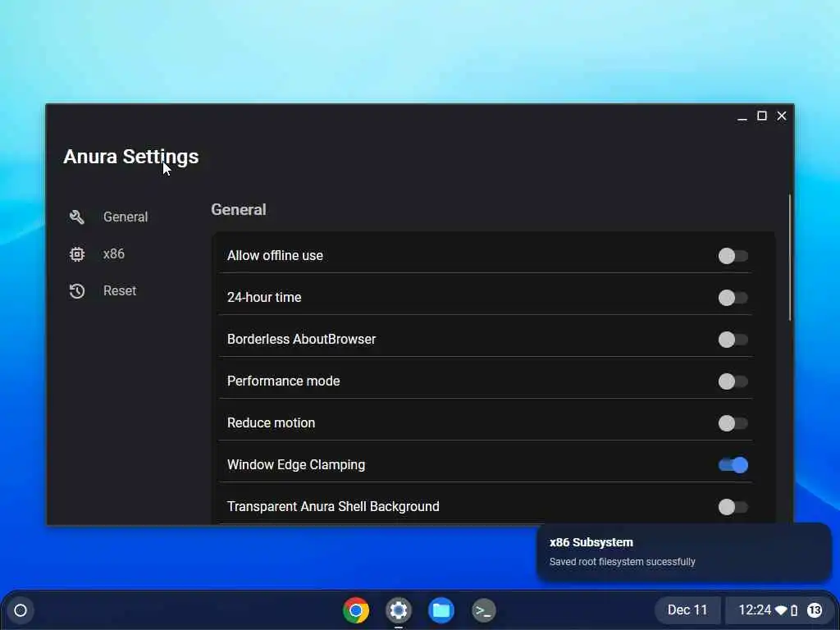Go to the Reset section
Screen dimensions: 840x630
click(103, 291)
